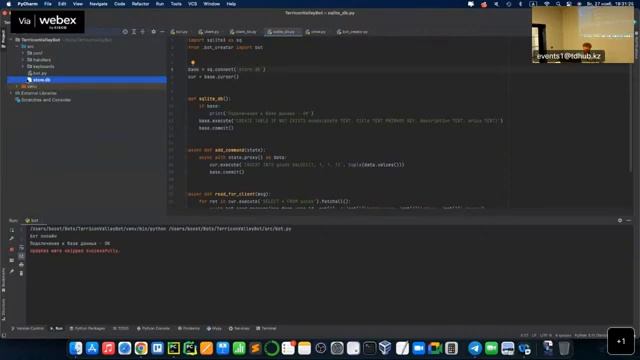The height and width of the screenshot is (360, 640).
Task: Select store.db file in project tree
Action: [x=39, y=80]
